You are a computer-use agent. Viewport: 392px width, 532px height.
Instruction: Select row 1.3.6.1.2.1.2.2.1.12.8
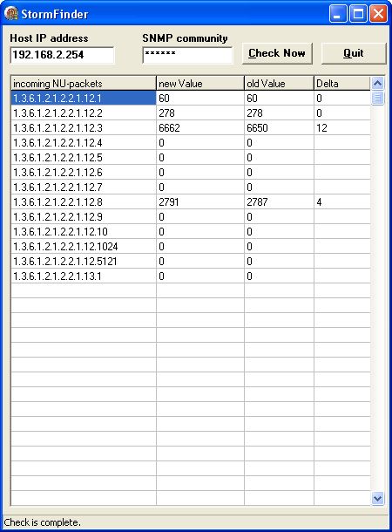click(x=191, y=201)
